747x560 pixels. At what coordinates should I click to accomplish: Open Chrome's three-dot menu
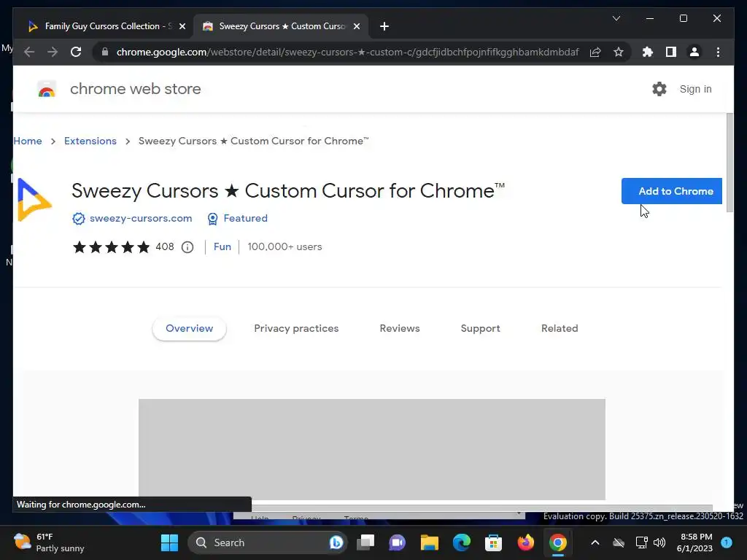[x=718, y=52]
